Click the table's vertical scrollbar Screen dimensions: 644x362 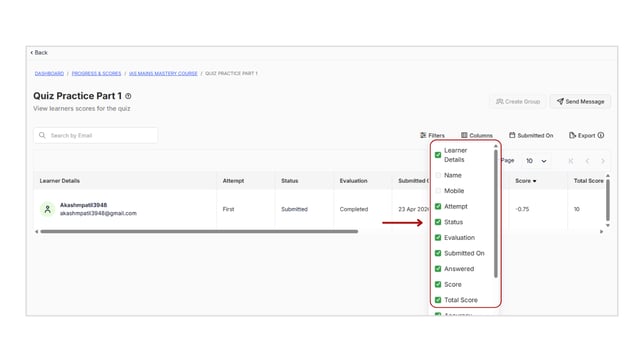(608, 200)
